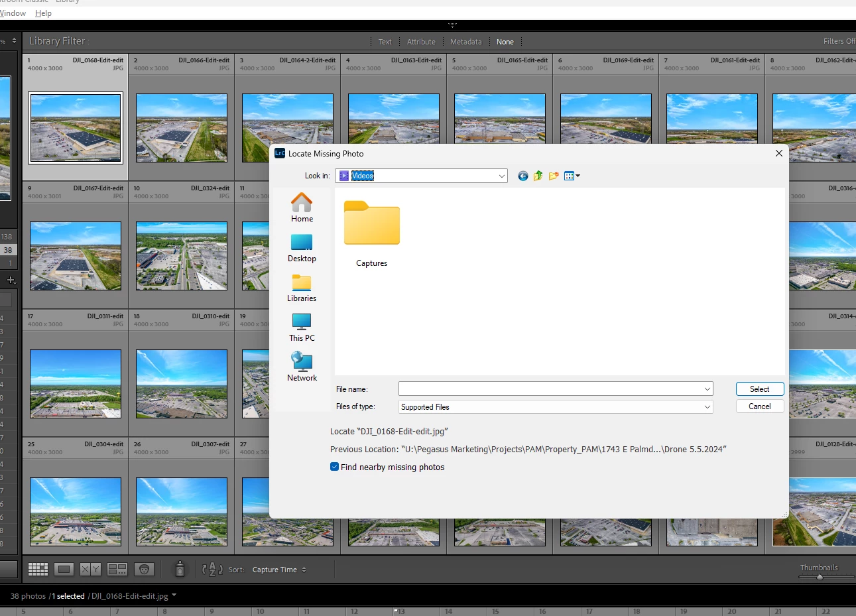This screenshot has width=856, height=616.
Task: Go to Network in places sidebar
Action: click(302, 367)
